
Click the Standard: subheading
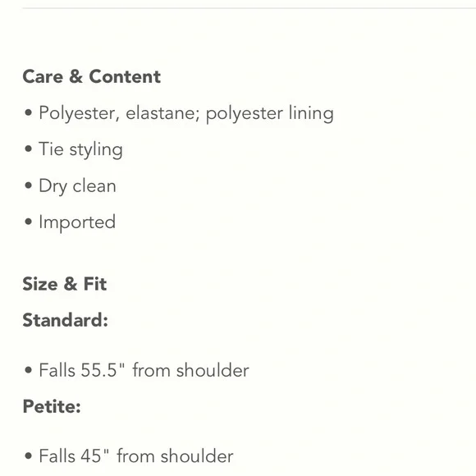66,320
